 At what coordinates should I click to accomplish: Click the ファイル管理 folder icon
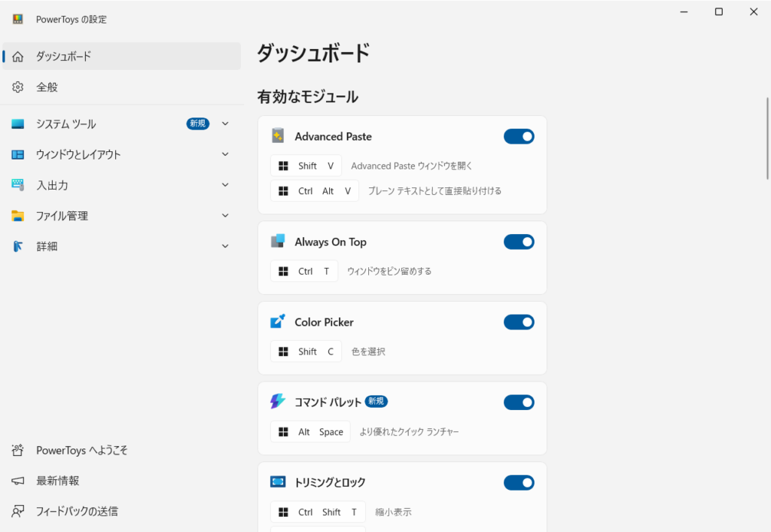(x=18, y=216)
